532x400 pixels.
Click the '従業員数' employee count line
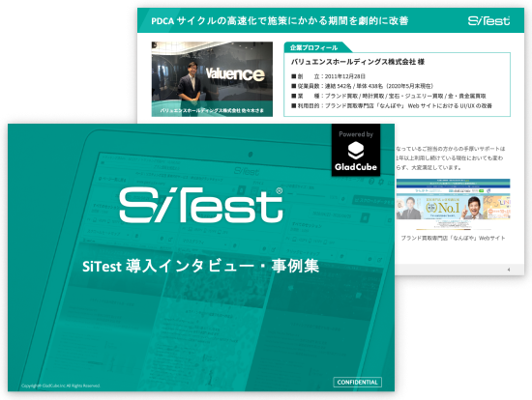362,86
